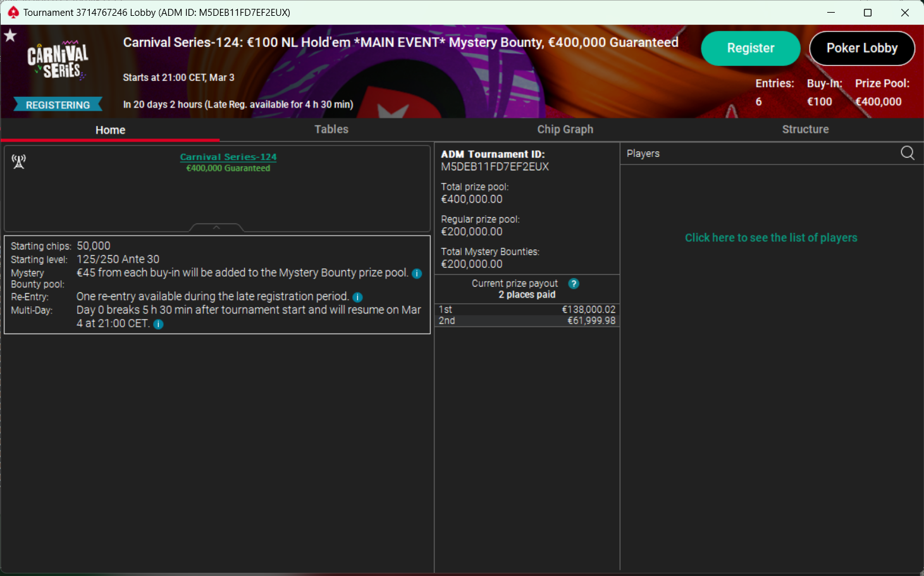Viewport: 924px width, 576px height.
Task: Minimize the tournament lobby window
Action: coord(831,13)
